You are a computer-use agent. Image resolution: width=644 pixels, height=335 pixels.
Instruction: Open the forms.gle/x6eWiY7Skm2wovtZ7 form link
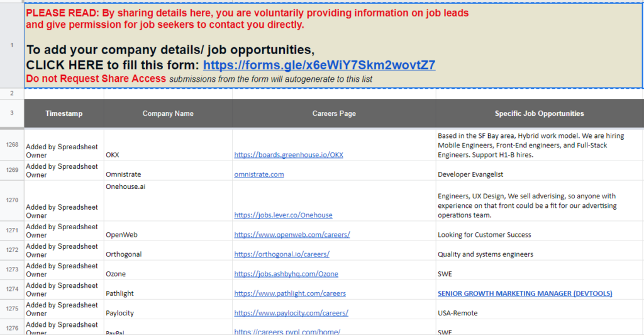[x=319, y=65]
